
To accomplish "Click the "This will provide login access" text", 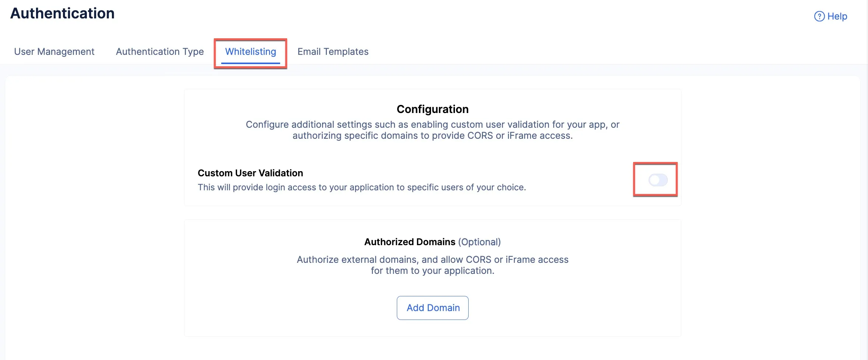I will pos(362,187).
